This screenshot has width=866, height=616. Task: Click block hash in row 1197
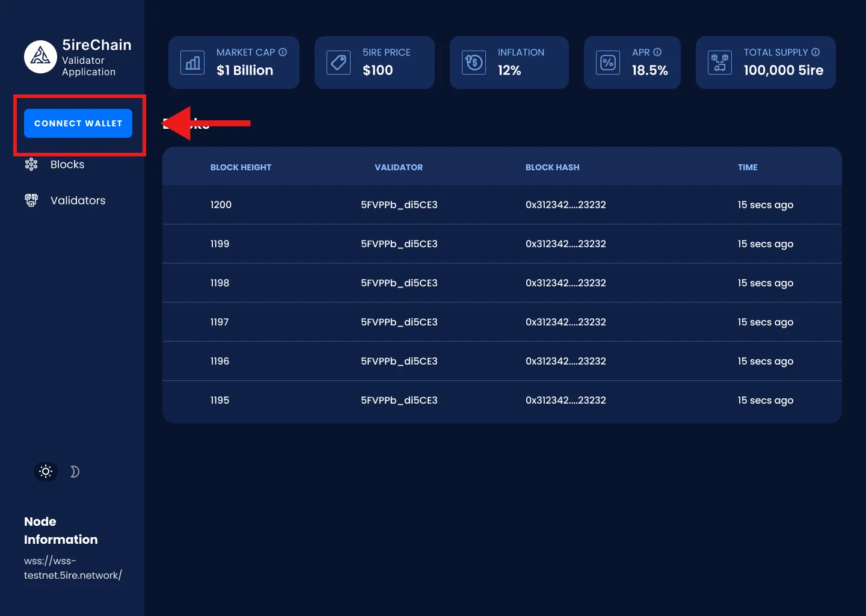click(566, 322)
